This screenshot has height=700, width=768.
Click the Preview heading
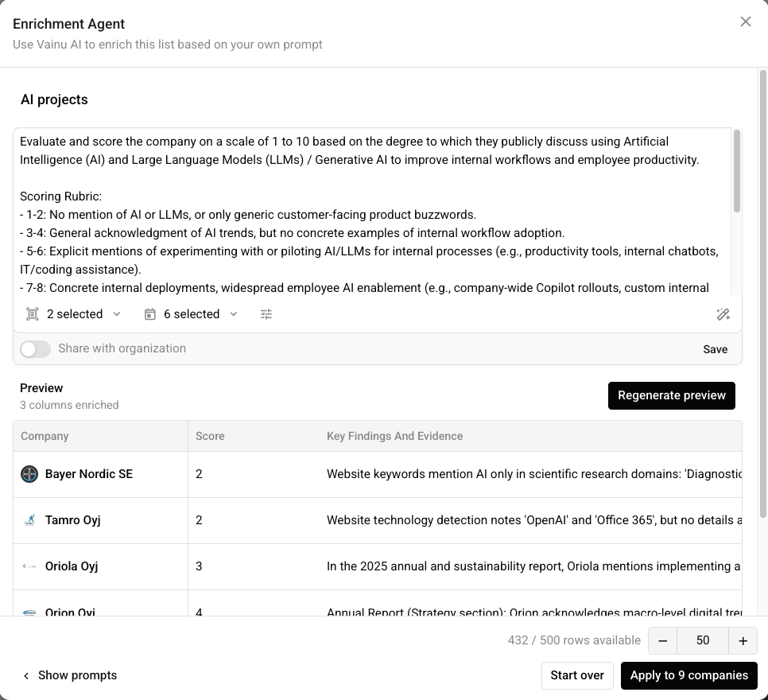point(41,387)
